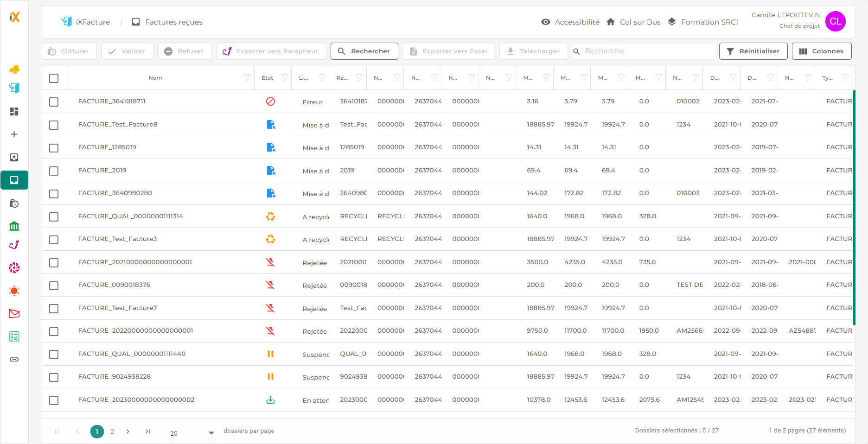The height and width of the screenshot is (444, 868).
Task: Open the dossiers par page dropdown
Action: click(192, 433)
